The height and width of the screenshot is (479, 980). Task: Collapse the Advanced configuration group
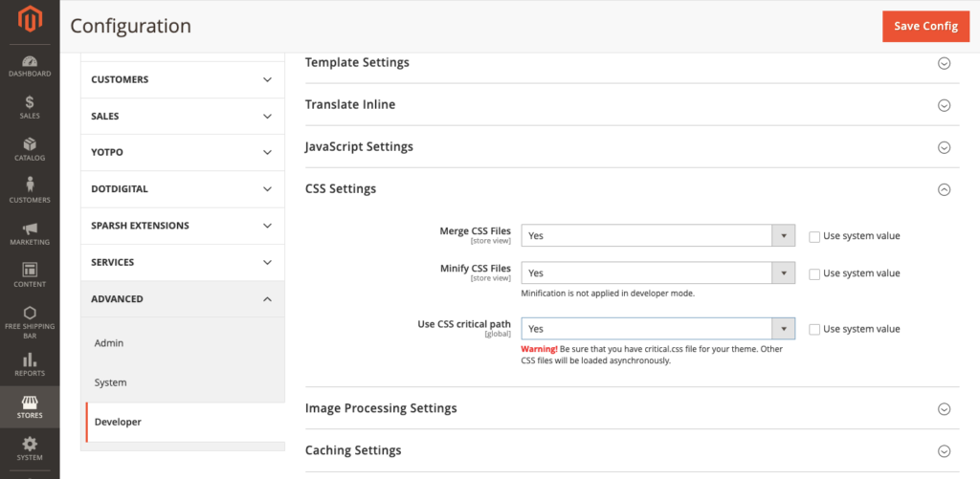[183, 299]
